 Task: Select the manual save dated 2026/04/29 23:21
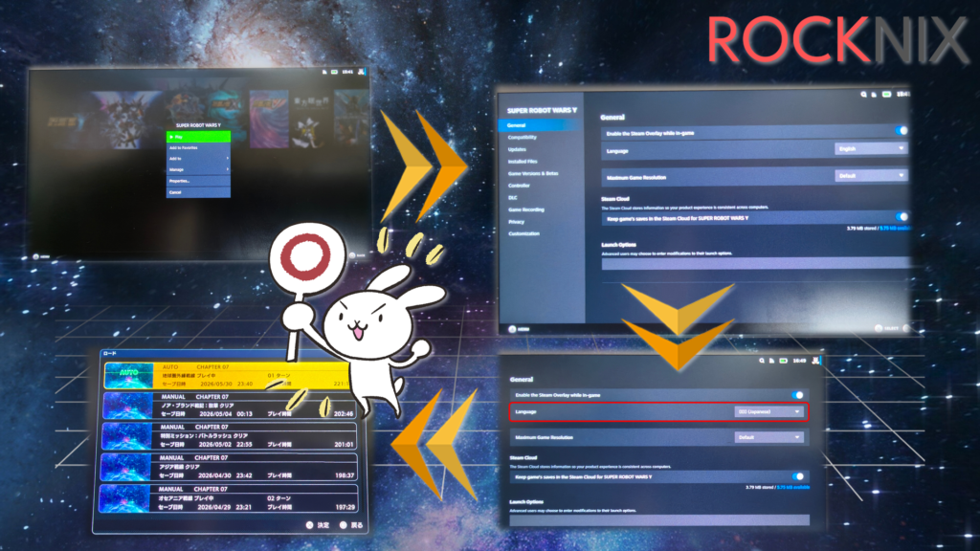click(x=229, y=498)
